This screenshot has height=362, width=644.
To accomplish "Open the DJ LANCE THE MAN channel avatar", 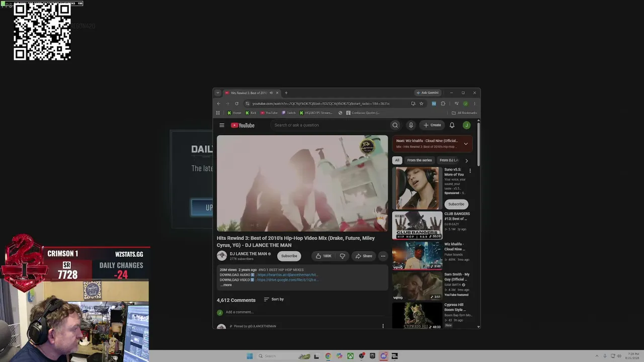I will 222,256.
